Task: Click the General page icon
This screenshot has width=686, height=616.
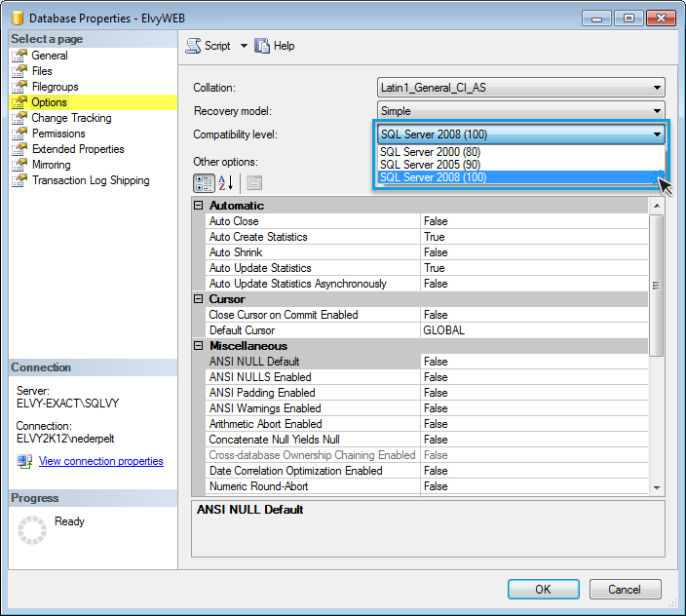Action: click(19, 56)
